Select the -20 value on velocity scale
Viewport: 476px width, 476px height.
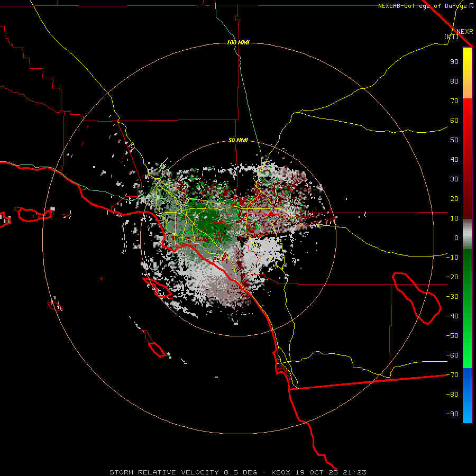point(452,277)
